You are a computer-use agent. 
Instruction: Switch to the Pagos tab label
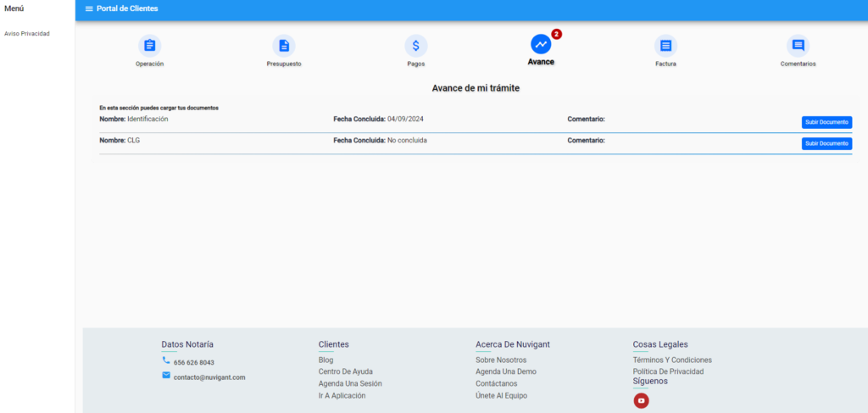tap(415, 64)
